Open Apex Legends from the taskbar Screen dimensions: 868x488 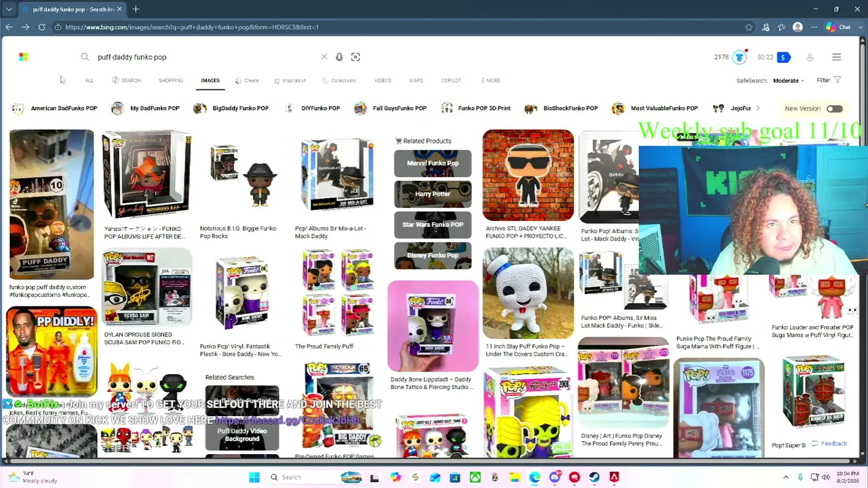tap(614, 477)
